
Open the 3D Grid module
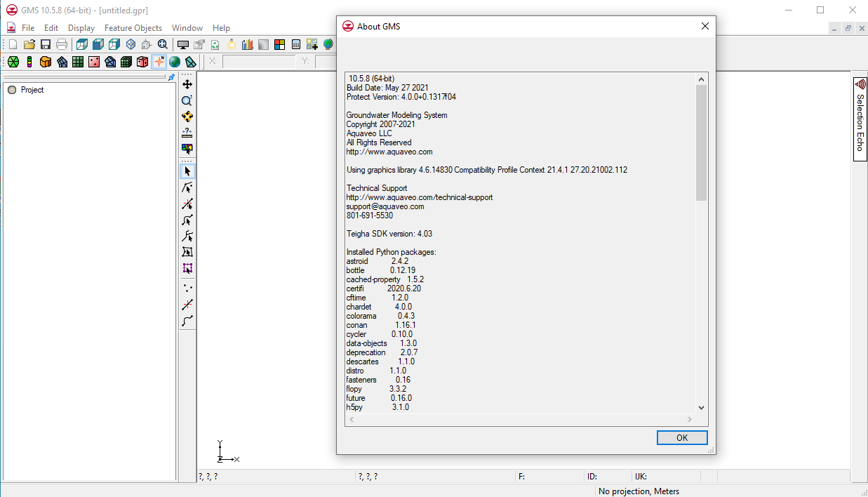[126, 62]
